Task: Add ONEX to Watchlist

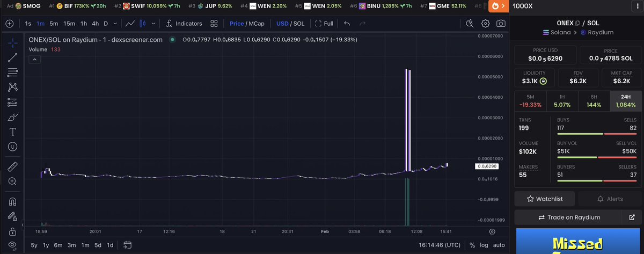Action: tap(545, 199)
